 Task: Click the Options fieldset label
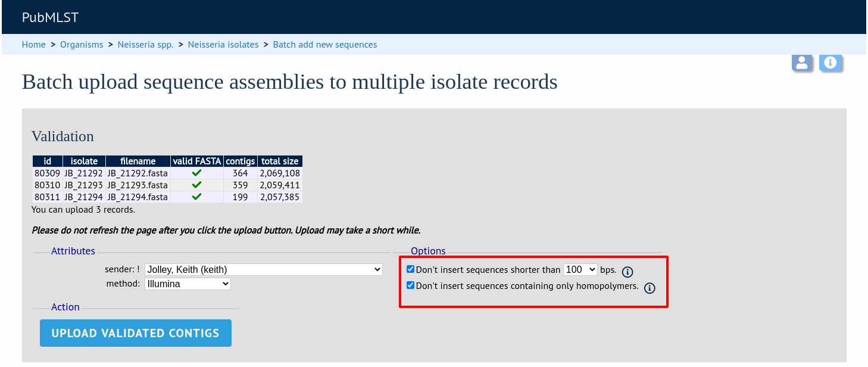pos(428,251)
